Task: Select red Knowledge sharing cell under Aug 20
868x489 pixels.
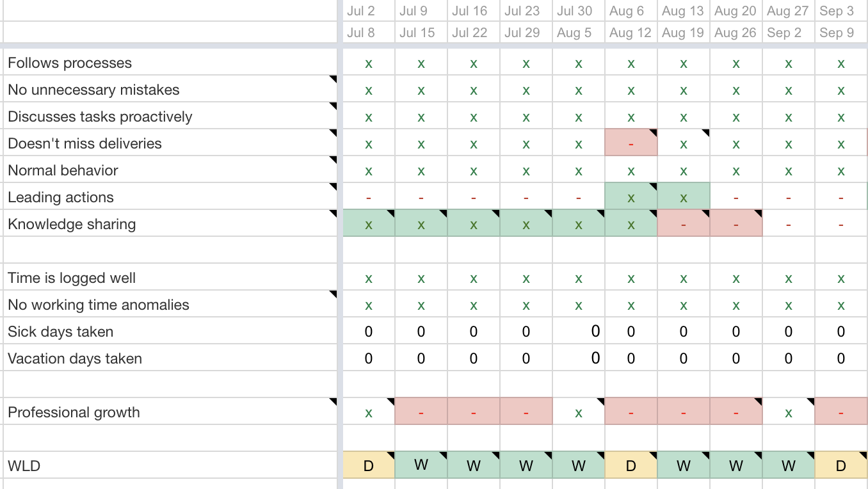Action: pos(736,224)
